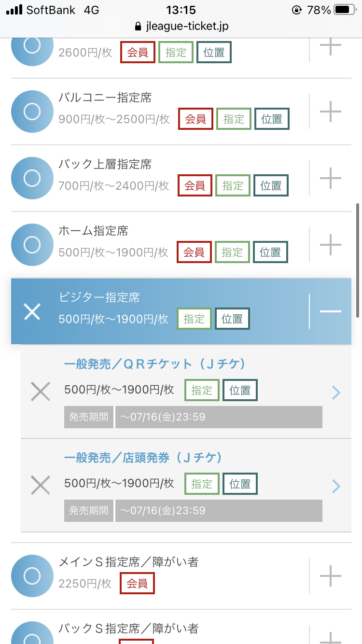
Task: Tap the 位置 tag on ホーム指定席
Action: pyautogui.click(x=270, y=252)
